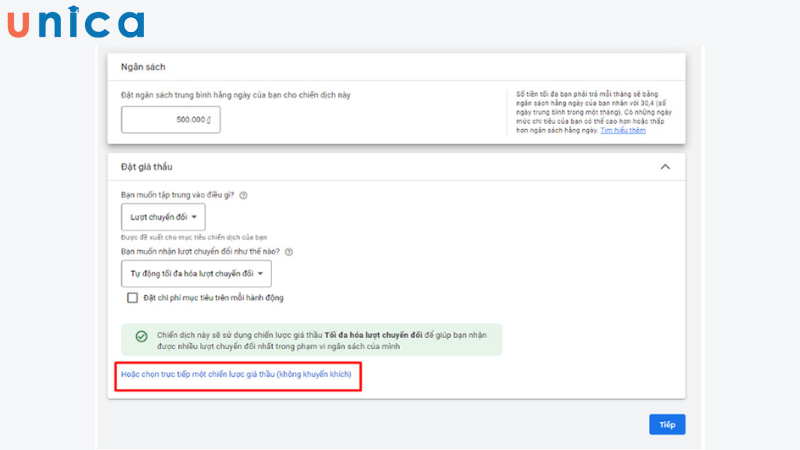Open the 'Tìm hiểu thêm' link
The height and width of the screenshot is (450, 800).
coord(622,131)
